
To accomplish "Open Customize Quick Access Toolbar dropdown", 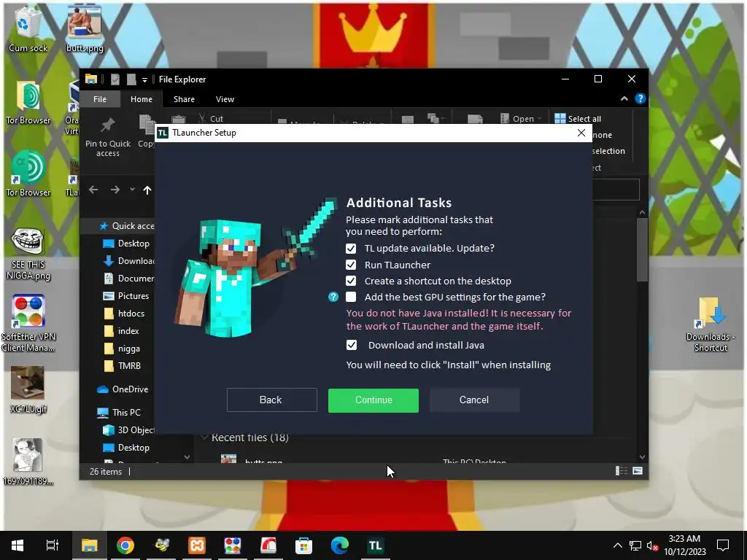I will point(144,80).
